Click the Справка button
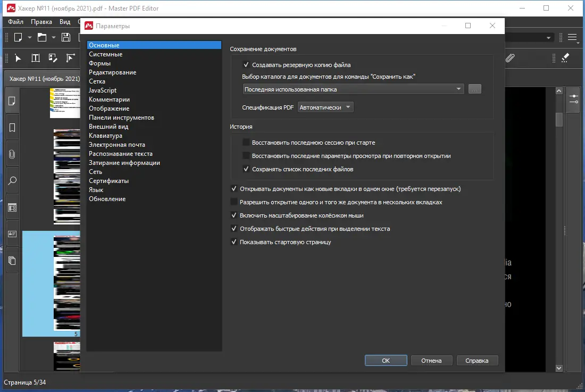This screenshot has width=585, height=392. coord(477,361)
